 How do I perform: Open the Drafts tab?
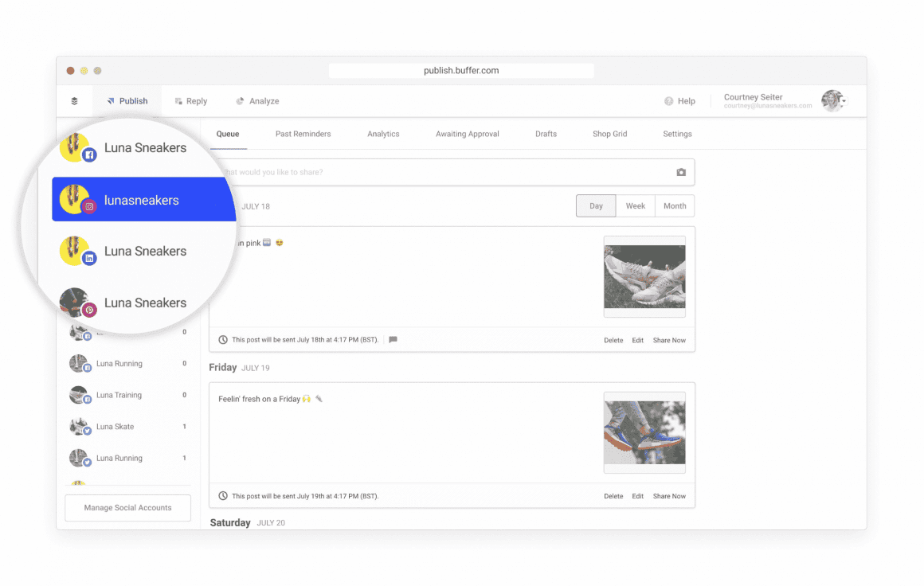click(546, 134)
